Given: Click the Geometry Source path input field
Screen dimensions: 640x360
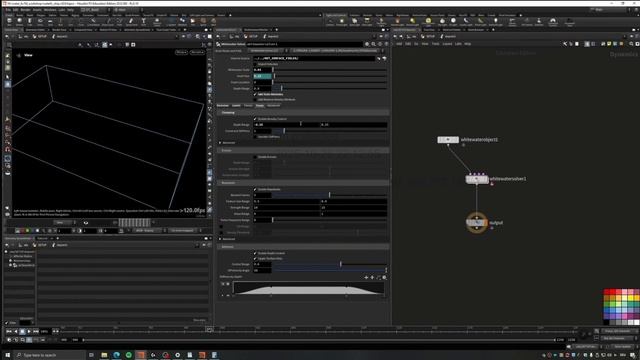Looking at the screenshot, I should point(313,59).
